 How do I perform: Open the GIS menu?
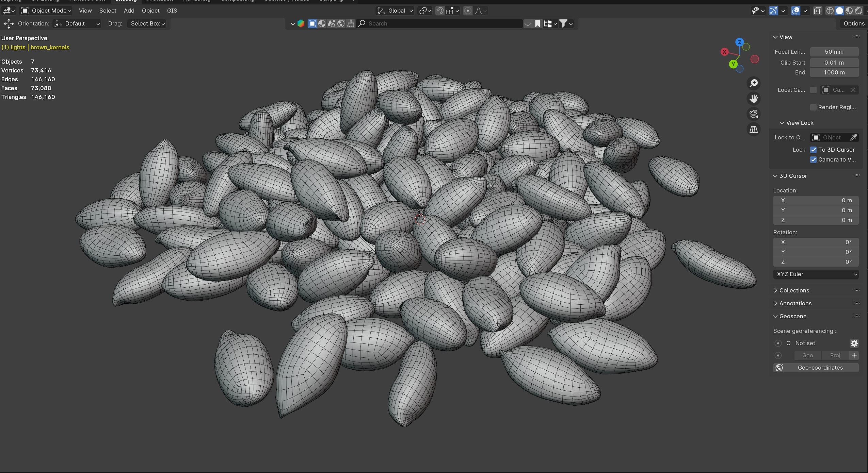click(x=172, y=11)
